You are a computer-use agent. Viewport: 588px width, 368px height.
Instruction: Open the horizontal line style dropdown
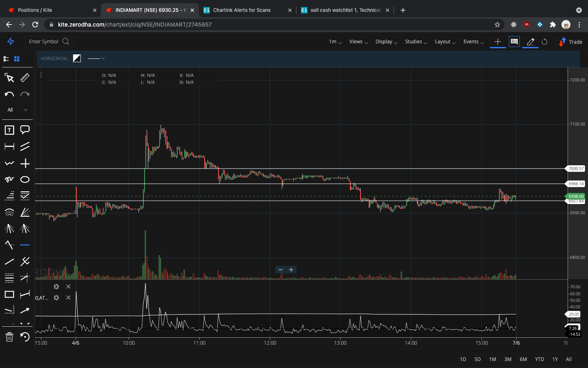(x=96, y=58)
